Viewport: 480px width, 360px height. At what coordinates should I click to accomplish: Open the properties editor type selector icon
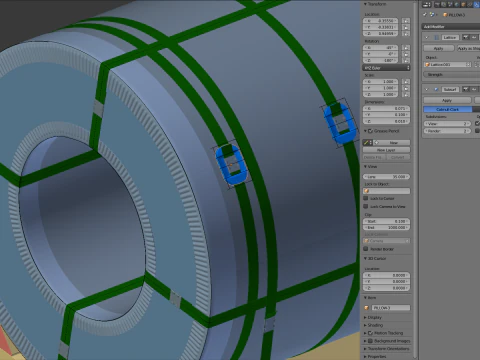click(x=427, y=4)
